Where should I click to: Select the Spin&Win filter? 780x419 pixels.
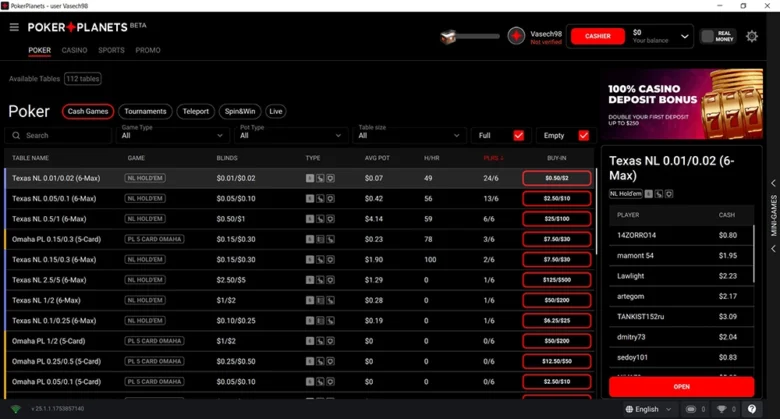click(240, 111)
